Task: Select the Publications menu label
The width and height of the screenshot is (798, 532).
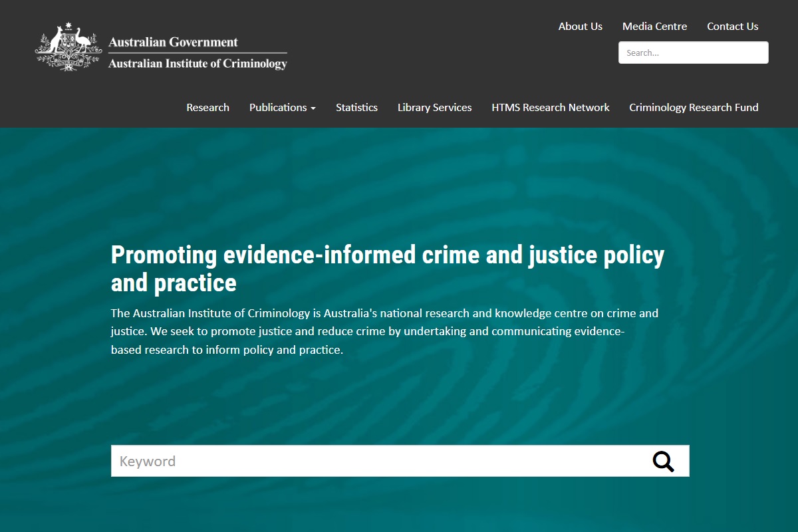Action: tap(278, 107)
